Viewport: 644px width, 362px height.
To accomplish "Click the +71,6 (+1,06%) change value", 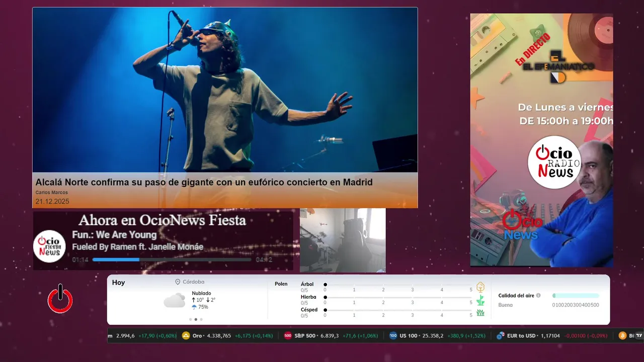I will click(x=359, y=335).
